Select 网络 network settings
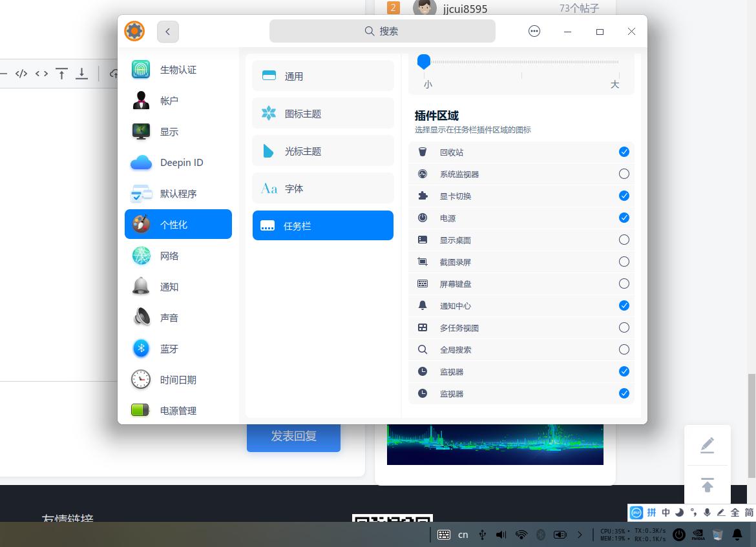 (x=169, y=256)
